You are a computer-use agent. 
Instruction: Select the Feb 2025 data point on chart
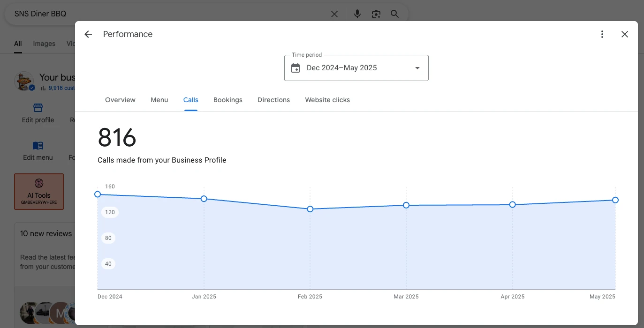point(310,209)
